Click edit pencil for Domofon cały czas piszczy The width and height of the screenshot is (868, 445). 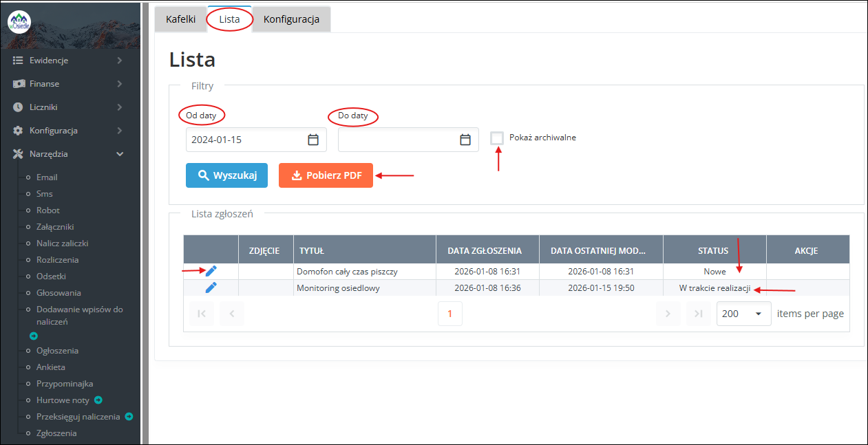[211, 271]
